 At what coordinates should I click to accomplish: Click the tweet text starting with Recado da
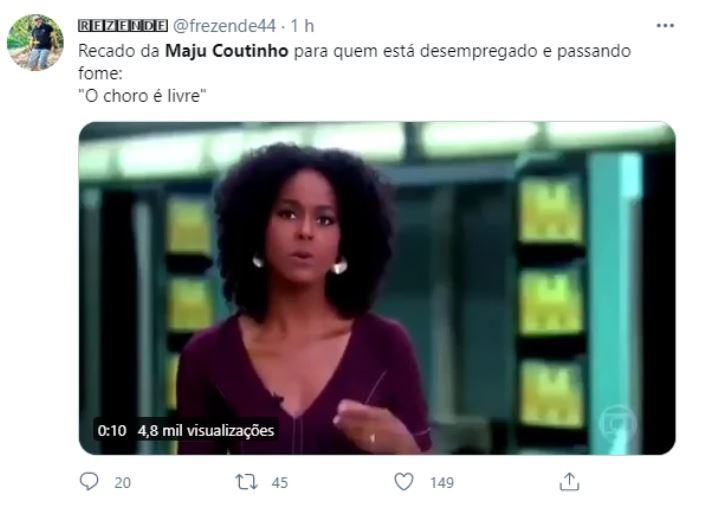354,51
